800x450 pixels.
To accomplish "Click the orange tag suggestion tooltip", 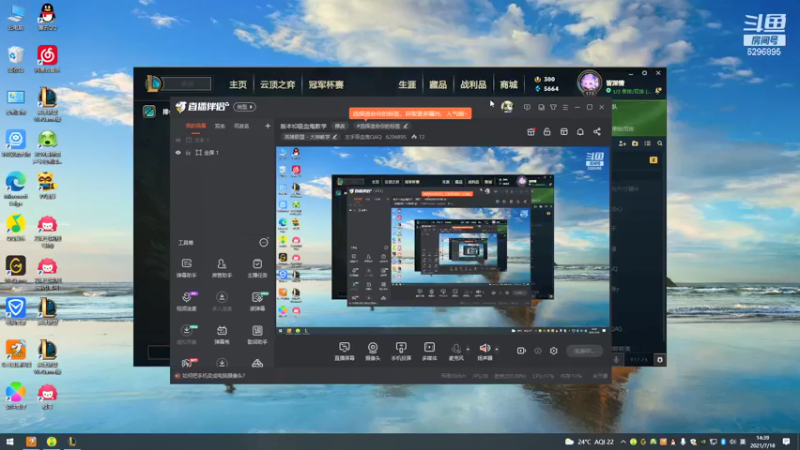I will point(410,114).
